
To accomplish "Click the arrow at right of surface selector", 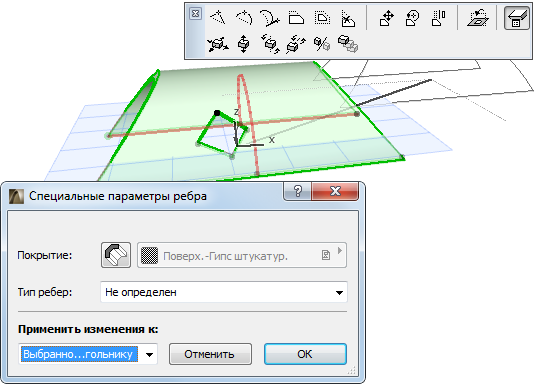I will pyautogui.click(x=340, y=251).
